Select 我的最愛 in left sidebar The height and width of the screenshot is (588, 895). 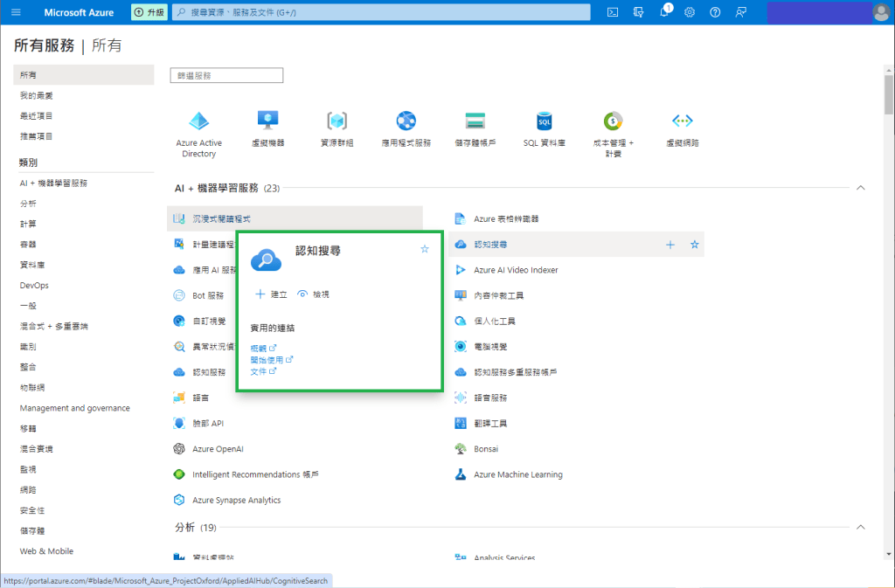37,95
